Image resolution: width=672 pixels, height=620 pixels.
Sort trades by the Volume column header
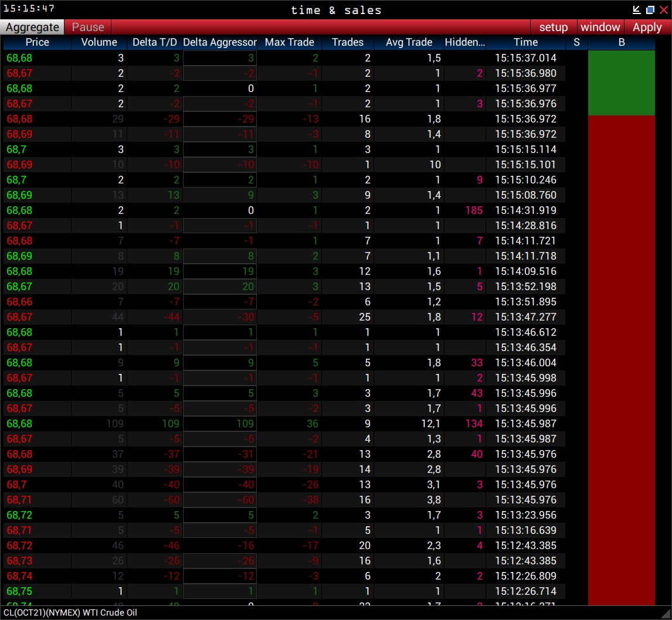point(99,42)
